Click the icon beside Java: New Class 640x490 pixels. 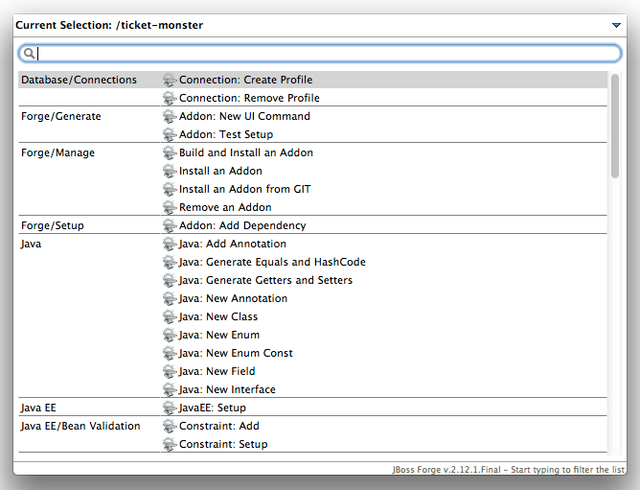tap(169, 317)
